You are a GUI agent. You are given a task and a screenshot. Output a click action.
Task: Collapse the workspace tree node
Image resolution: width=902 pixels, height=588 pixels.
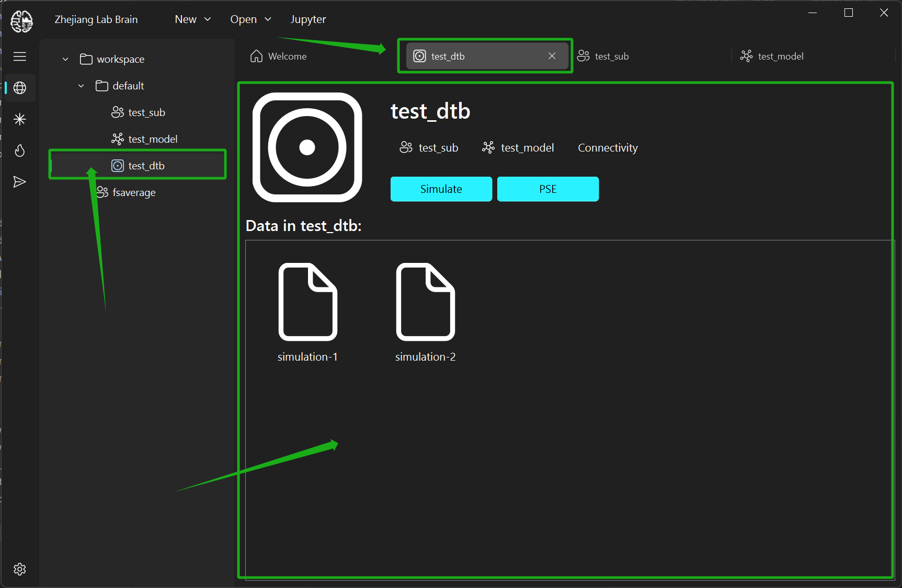(x=65, y=59)
